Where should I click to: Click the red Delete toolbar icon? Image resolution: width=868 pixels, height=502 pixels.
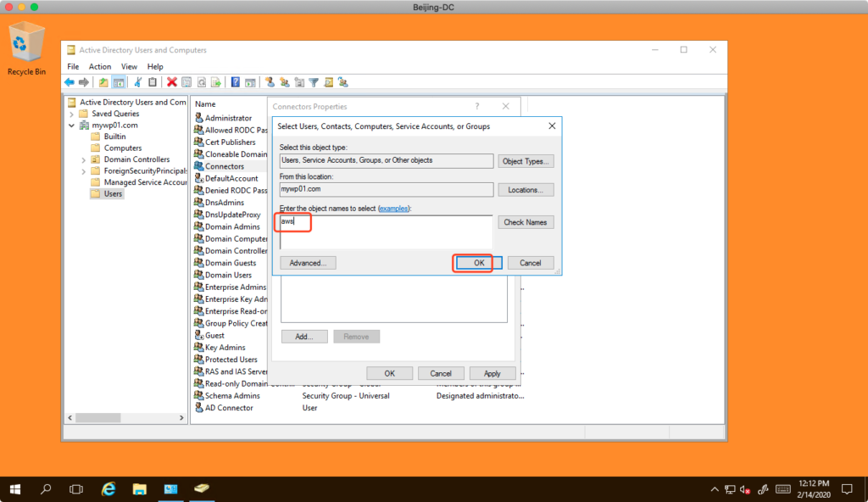coord(172,82)
